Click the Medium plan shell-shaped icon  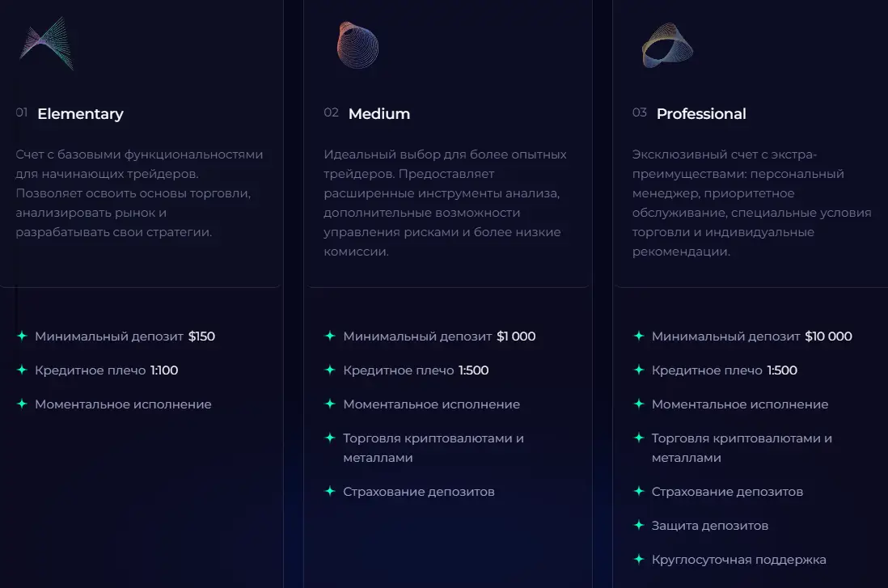[357, 45]
